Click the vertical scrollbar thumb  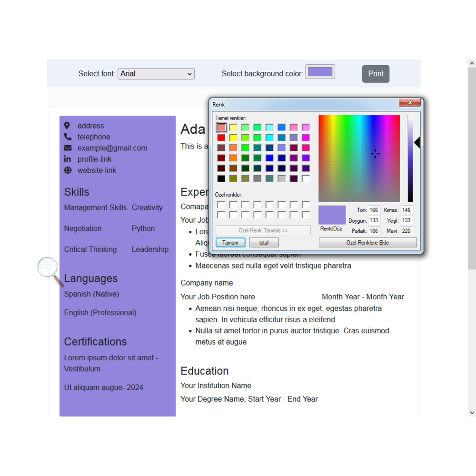(x=472, y=169)
